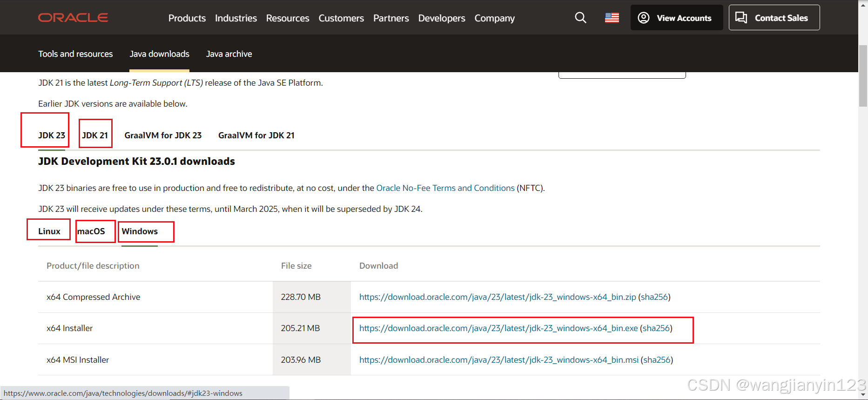Select the Java downloads tab
This screenshot has width=868, height=400.
pos(159,54)
